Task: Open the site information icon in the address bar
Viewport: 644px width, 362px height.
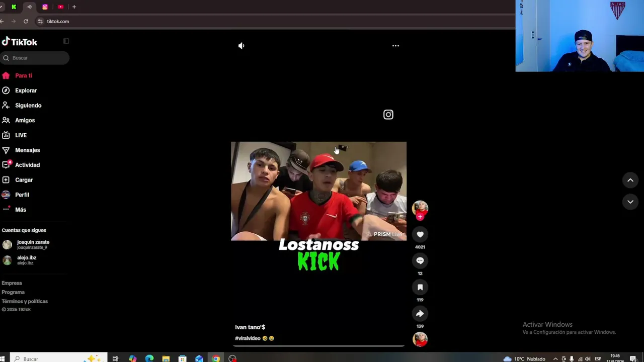Action: click(40, 22)
